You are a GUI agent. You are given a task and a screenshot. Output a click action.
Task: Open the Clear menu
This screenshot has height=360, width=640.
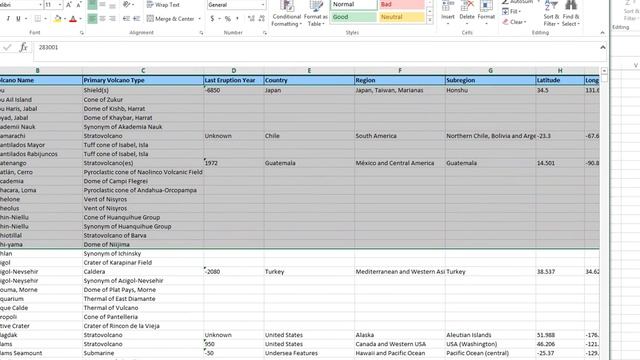pos(515,22)
